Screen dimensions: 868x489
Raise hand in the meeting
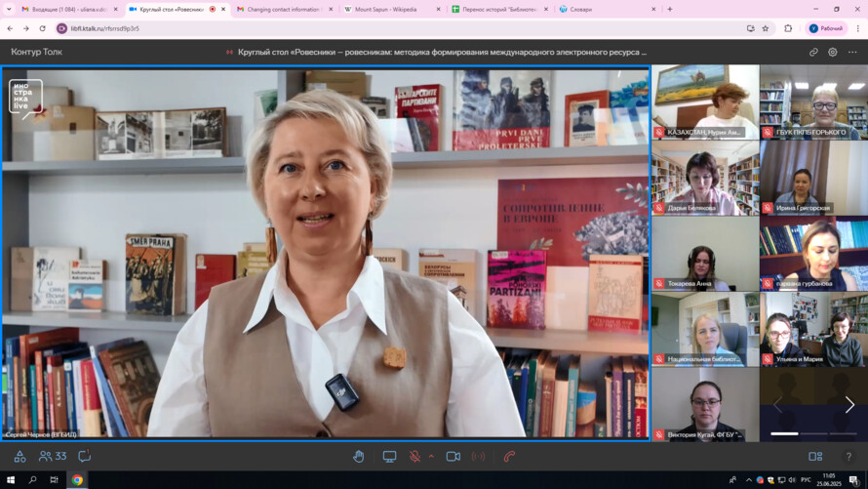(x=359, y=457)
